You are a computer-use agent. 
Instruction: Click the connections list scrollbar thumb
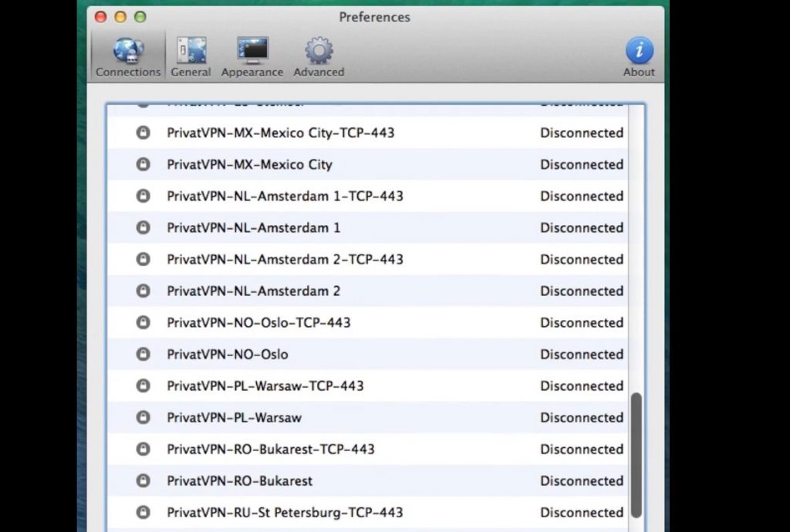click(x=636, y=455)
